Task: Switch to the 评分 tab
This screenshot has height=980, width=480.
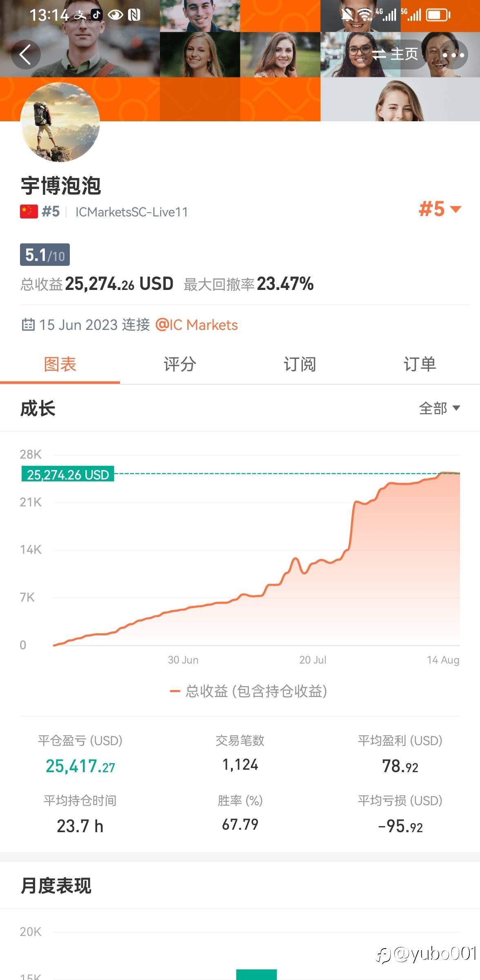Action: tap(180, 364)
